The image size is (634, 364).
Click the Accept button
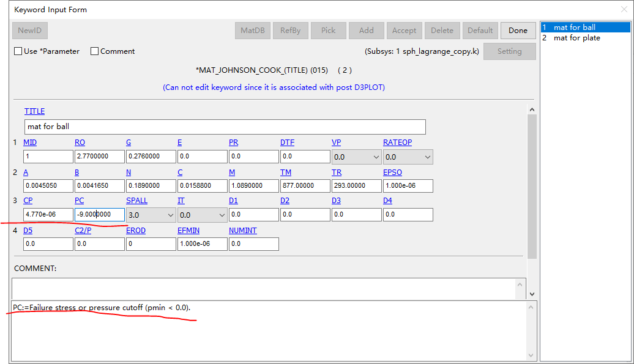click(404, 30)
